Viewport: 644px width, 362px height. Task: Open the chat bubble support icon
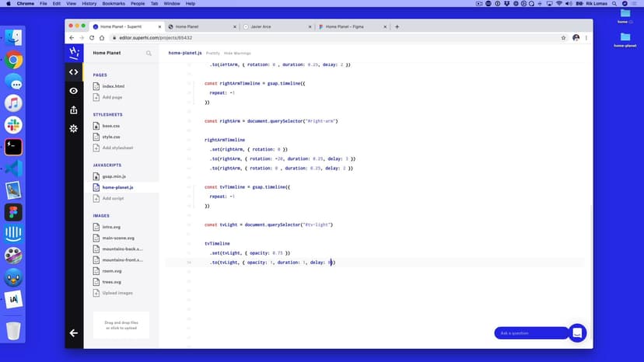577,332
